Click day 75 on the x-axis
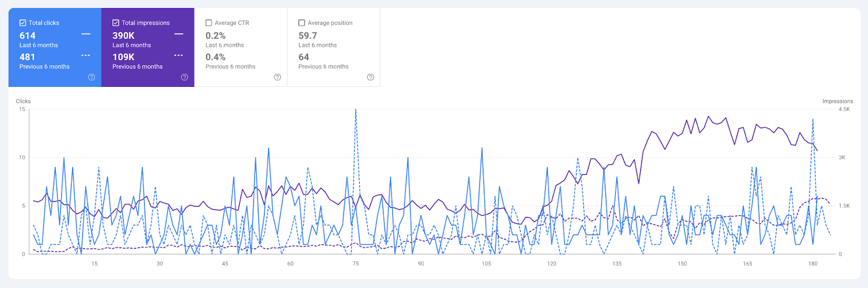Image resolution: width=868 pixels, height=288 pixels. [x=355, y=264]
